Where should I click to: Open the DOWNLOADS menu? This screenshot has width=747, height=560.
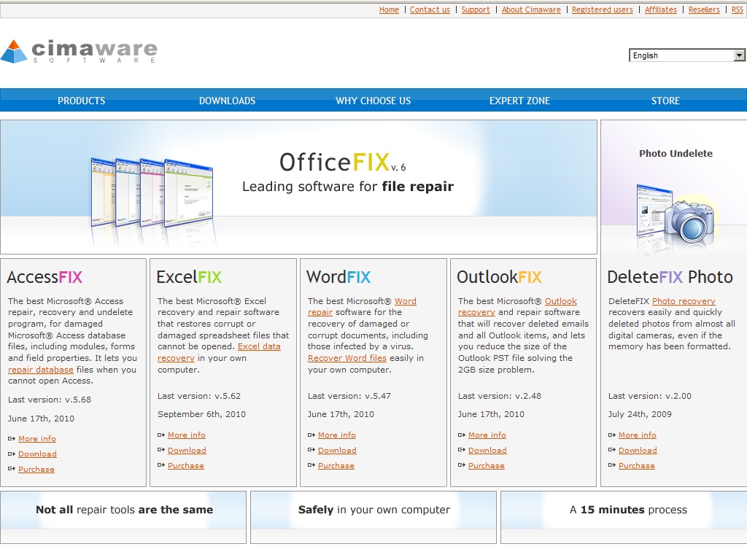228,101
